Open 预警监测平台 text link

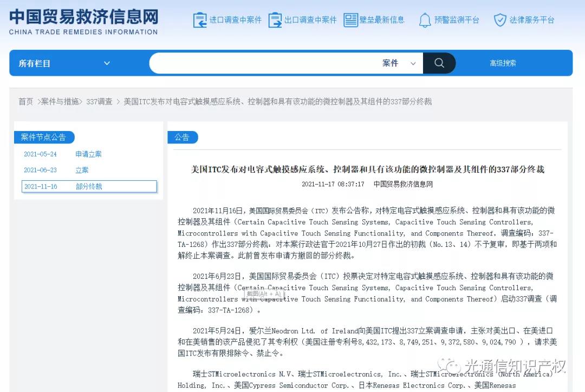457,20
